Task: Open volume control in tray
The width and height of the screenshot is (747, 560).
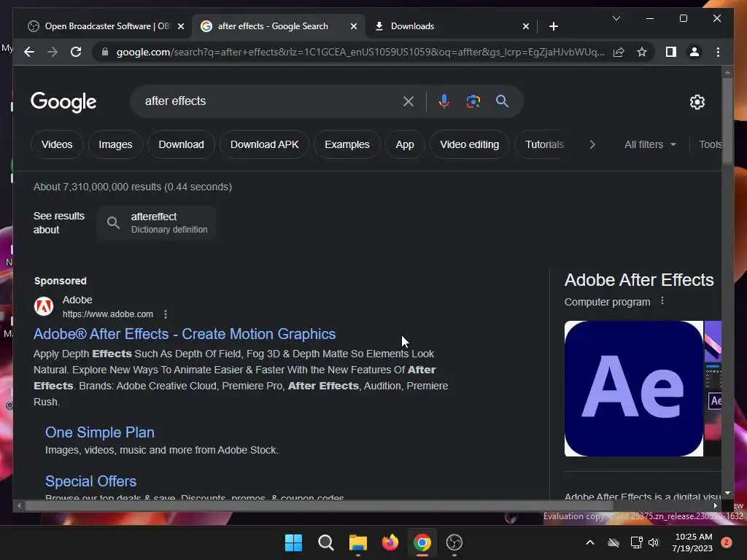Action: [653, 542]
